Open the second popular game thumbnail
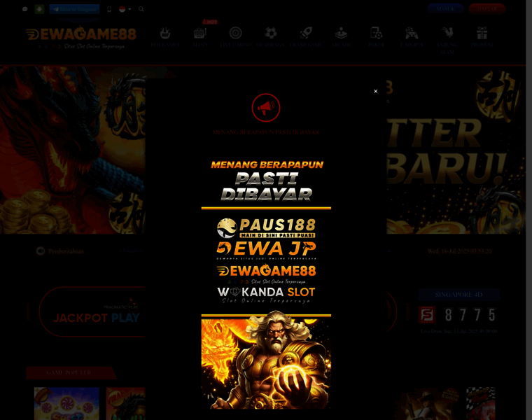The height and width of the screenshot is (420, 532). click(x=125, y=403)
